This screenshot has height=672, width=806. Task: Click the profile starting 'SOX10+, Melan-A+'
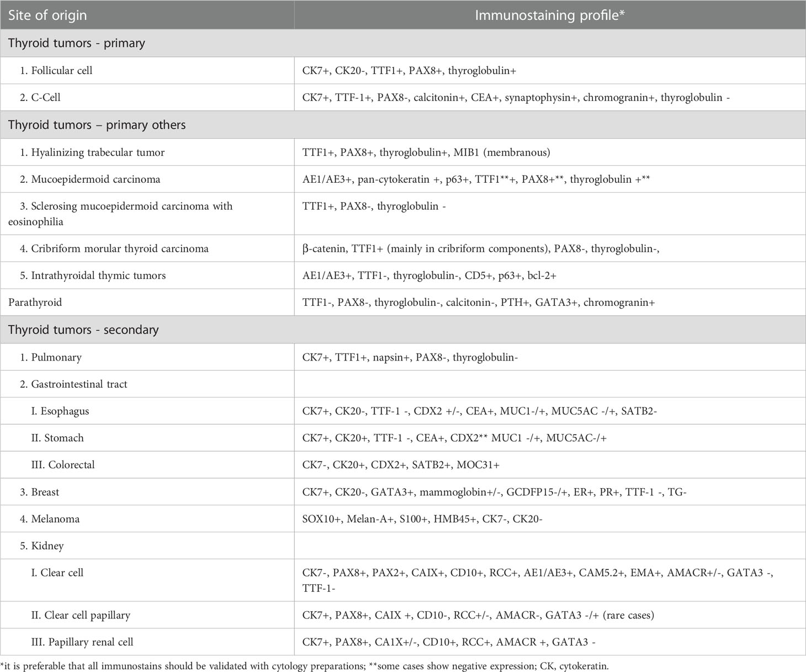[x=422, y=519]
